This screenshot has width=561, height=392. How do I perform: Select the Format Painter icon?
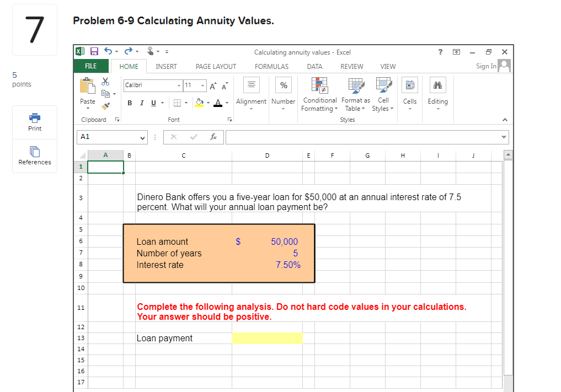(x=105, y=105)
